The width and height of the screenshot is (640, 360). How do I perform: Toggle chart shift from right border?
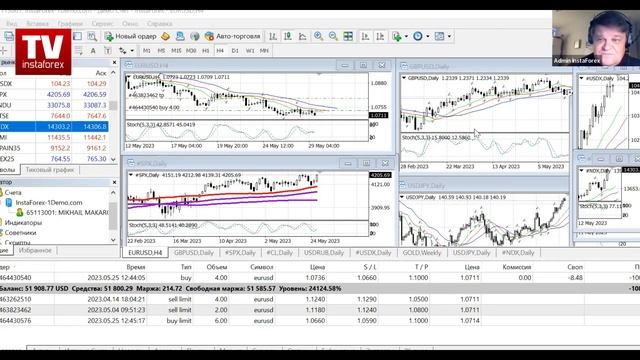380,36
